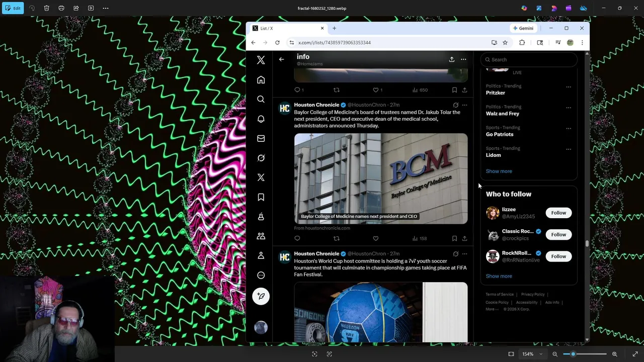644x362 pixels.
Task: Reply to the Baylor College of Medicine post
Action: tap(297, 238)
